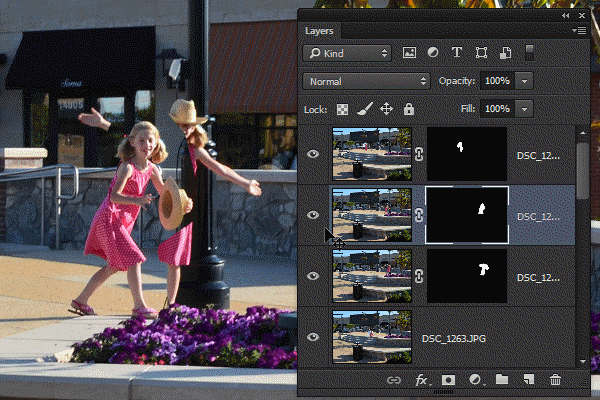
Task: Open the Normal blend mode dropdown
Action: click(366, 81)
